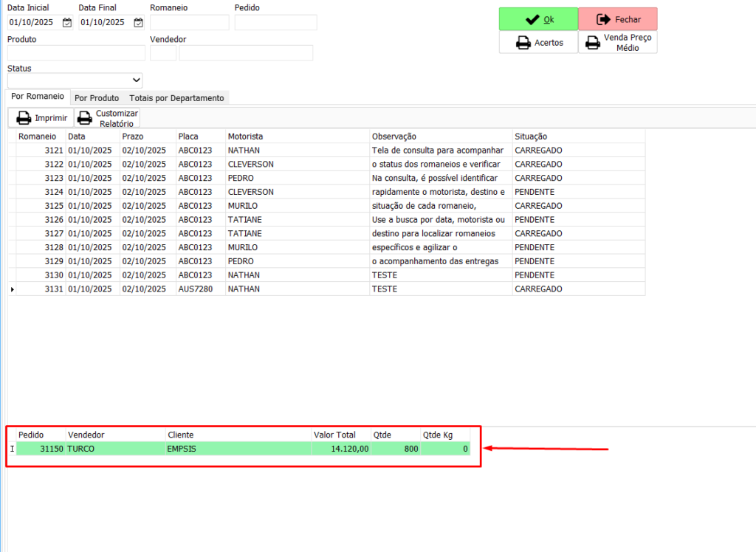Click the Pedido filter field

[x=275, y=22]
